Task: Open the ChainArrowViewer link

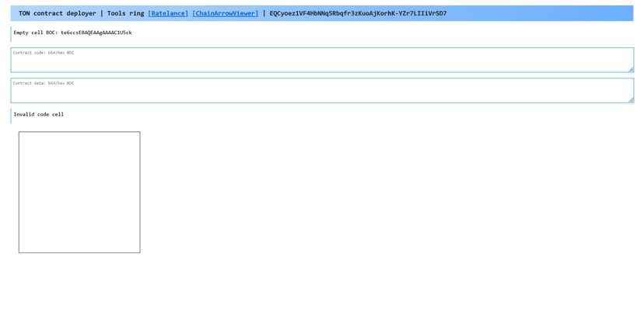Action: 225,13
